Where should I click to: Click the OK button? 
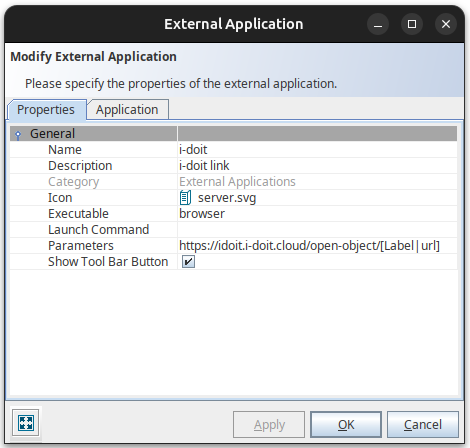(x=346, y=425)
